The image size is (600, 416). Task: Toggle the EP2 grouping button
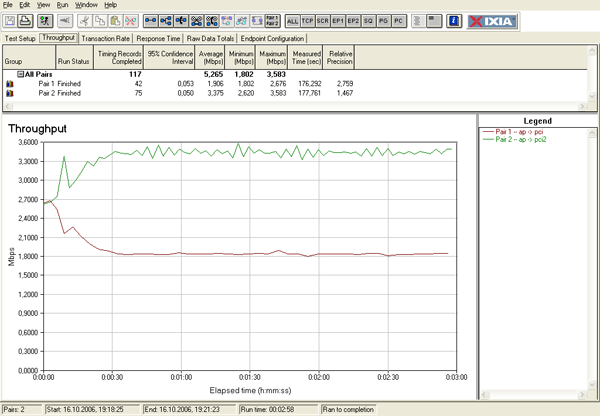(353, 21)
